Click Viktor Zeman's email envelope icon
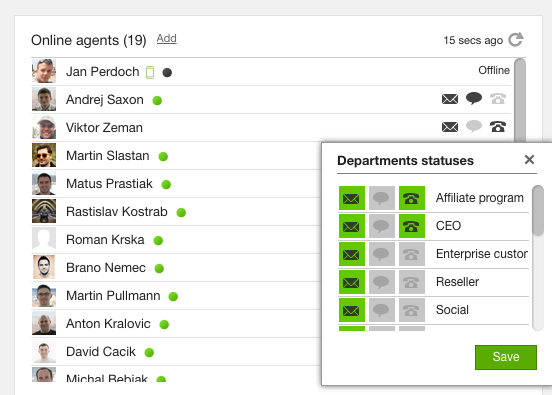Image resolution: width=552 pixels, height=395 pixels. [x=450, y=127]
